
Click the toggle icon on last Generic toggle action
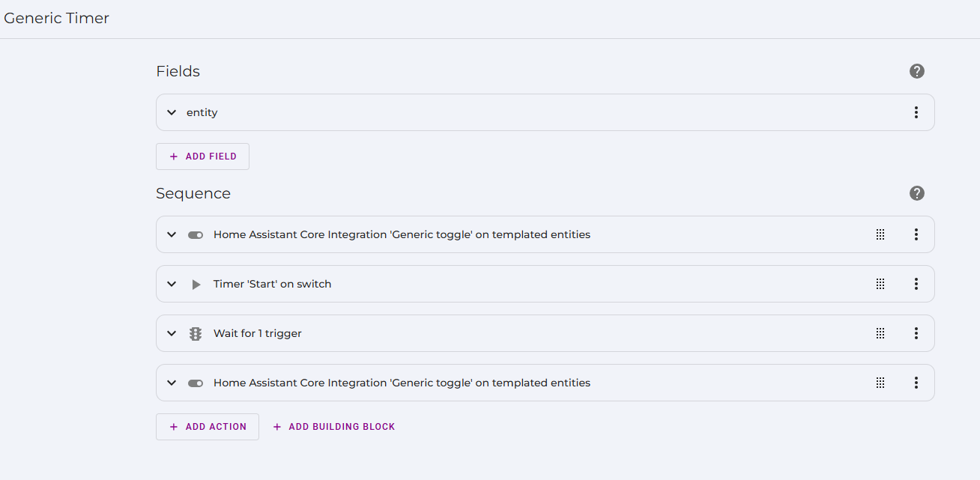[x=195, y=383]
